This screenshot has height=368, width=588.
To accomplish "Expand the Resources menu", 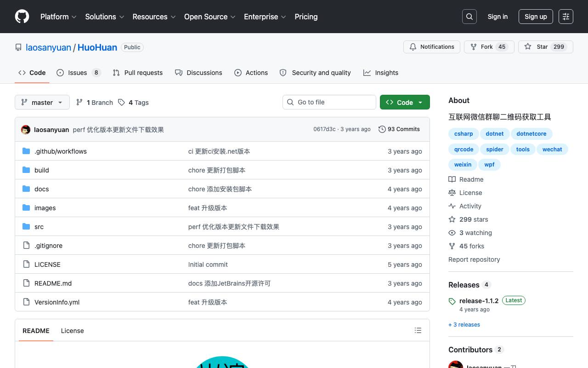I will 154,17.
